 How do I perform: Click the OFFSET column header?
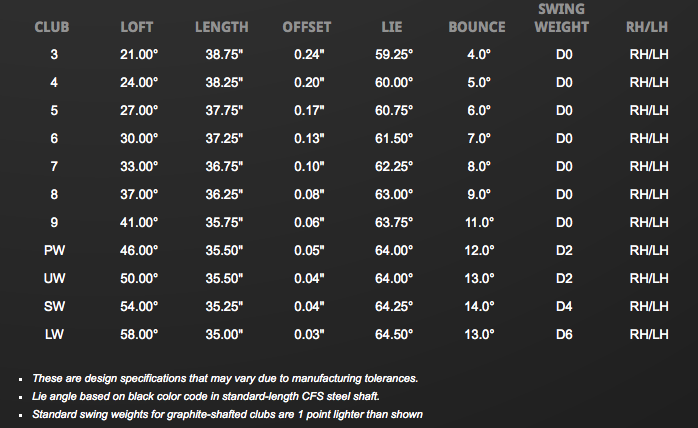pos(306,27)
